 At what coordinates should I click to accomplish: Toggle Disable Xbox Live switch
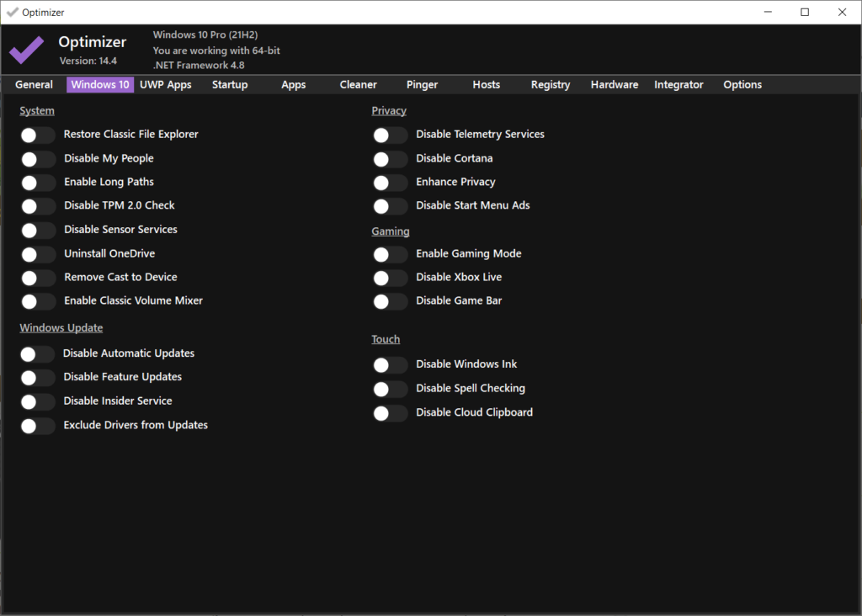[390, 278]
